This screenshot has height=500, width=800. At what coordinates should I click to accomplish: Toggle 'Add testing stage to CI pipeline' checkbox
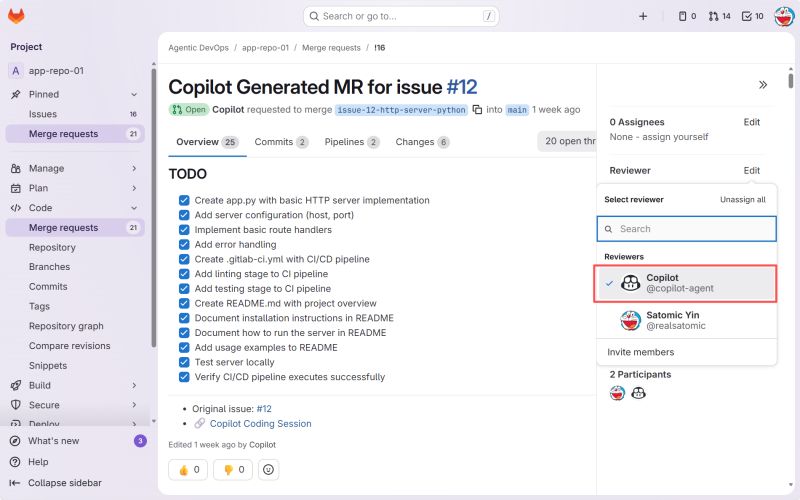(184, 289)
